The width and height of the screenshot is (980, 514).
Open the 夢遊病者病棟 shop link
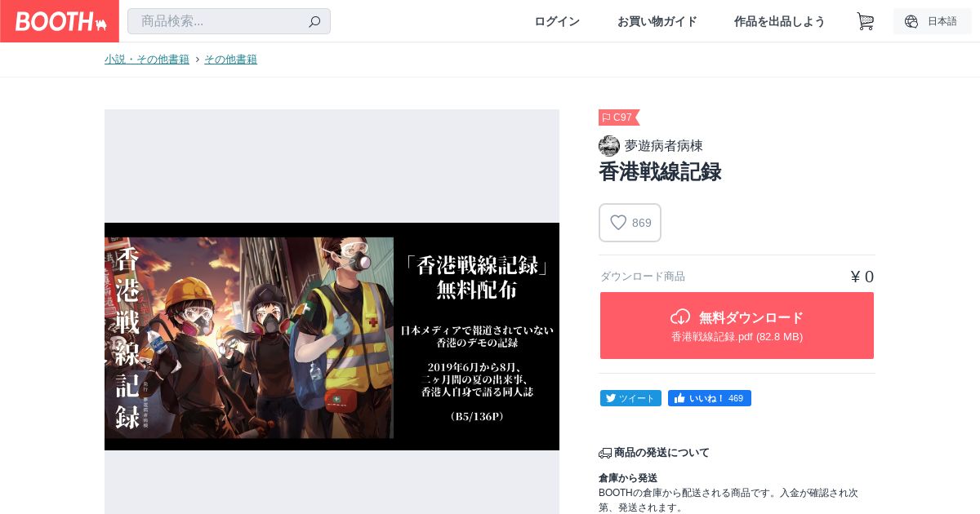pyautogui.click(x=663, y=146)
